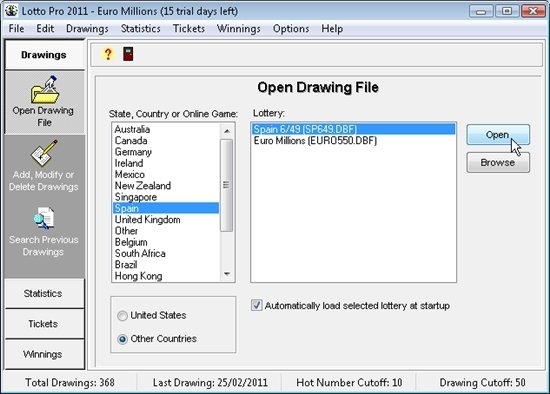Open the Search Previous Drawings icon
This screenshot has width=550, height=394.
[44, 218]
